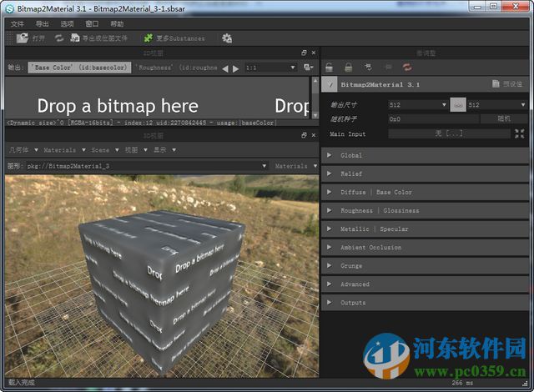Expand the Relief section
Screen dimensions: 534x392
tap(425, 173)
